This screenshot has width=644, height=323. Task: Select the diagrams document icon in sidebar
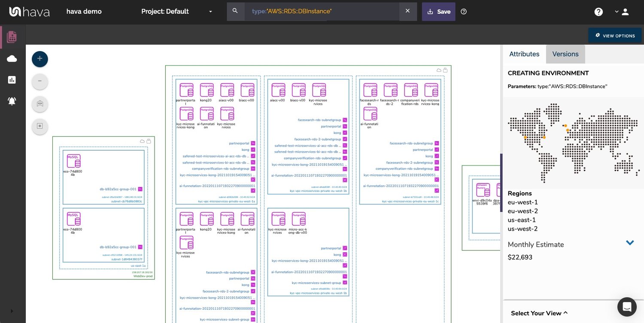point(12,37)
